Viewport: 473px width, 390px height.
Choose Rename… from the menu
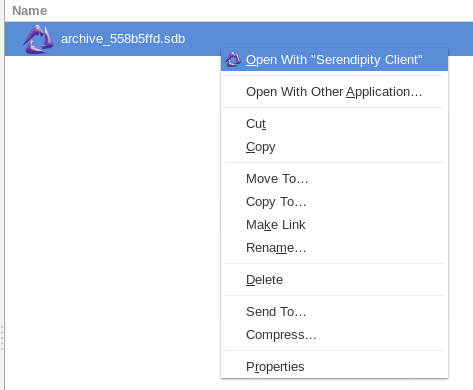pos(334,248)
